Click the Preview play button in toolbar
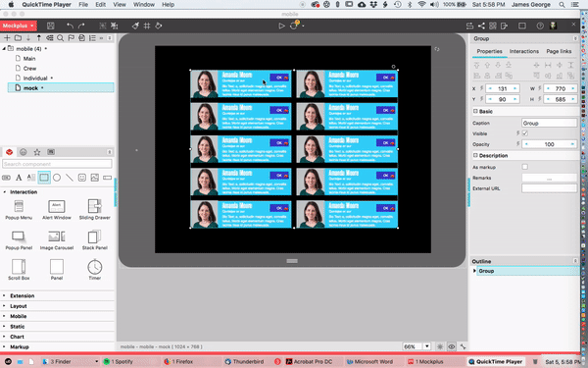This screenshot has width=588, height=368. [x=281, y=26]
